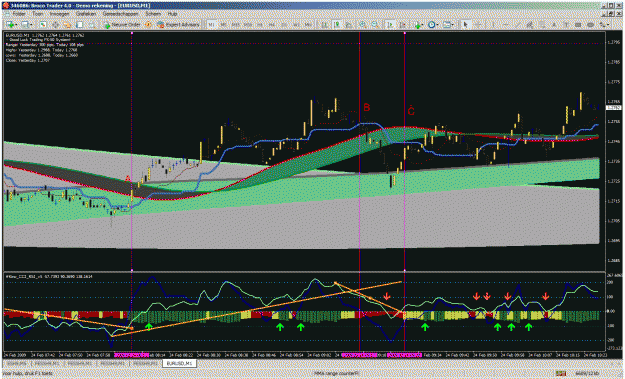Zoom in on the chart
The width and height of the screenshot is (625, 379).
click(x=362, y=25)
